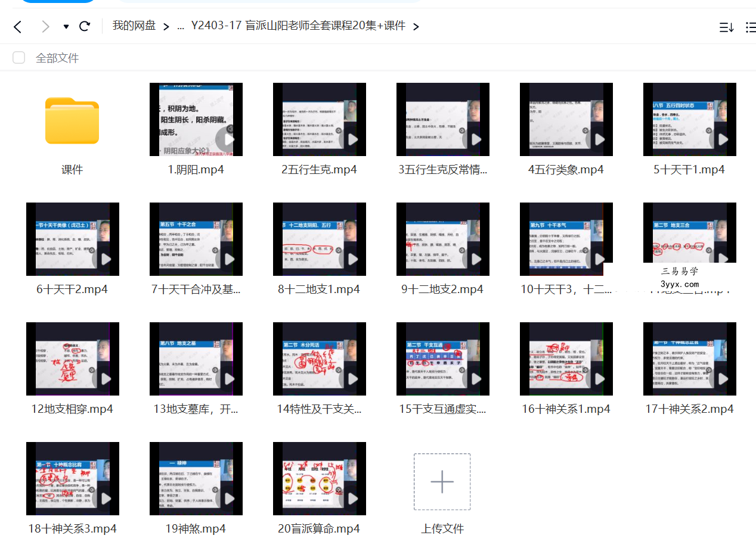This screenshot has width=756, height=554.
Task: Go back with the left arrow
Action: [18, 26]
